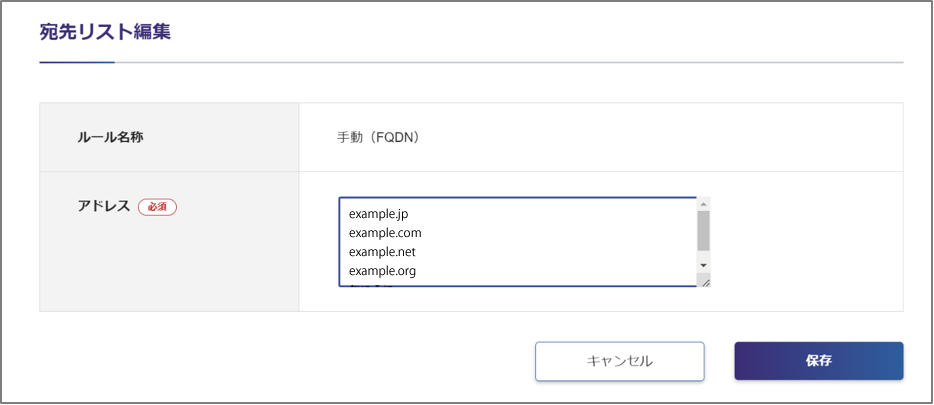The width and height of the screenshot is (934, 405).
Task: Place cursor on the example.com line
Action: coord(385,233)
